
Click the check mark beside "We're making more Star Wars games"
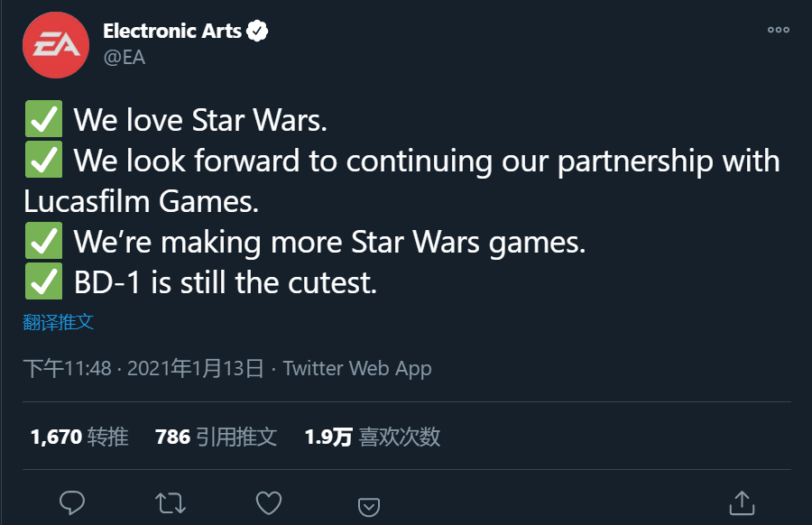(x=43, y=242)
